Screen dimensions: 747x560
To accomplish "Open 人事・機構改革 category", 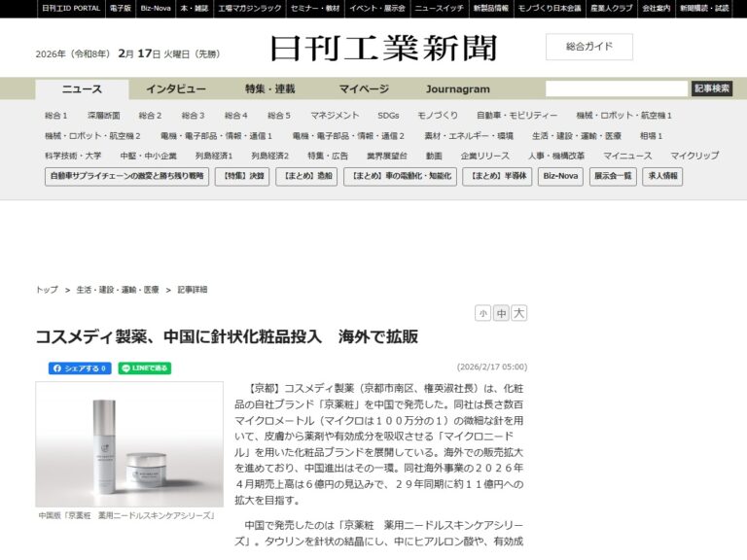I will pyautogui.click(x=556, y=156).
